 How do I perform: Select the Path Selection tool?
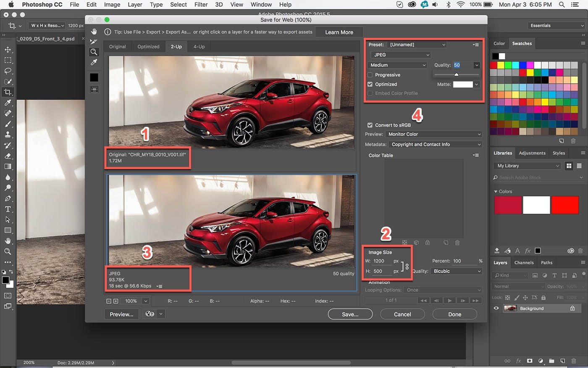click(8, 220)
